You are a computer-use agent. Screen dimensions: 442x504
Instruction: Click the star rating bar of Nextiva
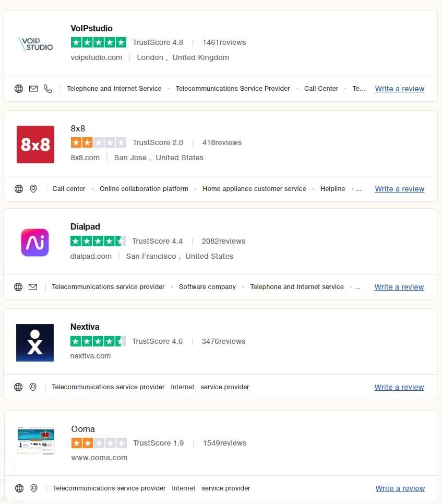[98, 341]
